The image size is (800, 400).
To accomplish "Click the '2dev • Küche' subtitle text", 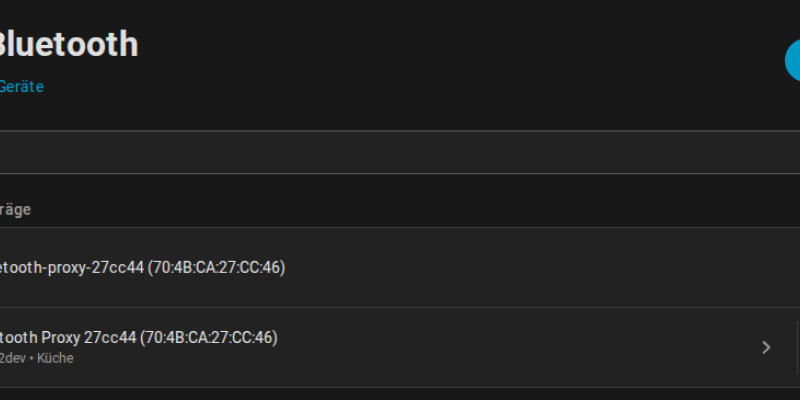I will (36, 358).
